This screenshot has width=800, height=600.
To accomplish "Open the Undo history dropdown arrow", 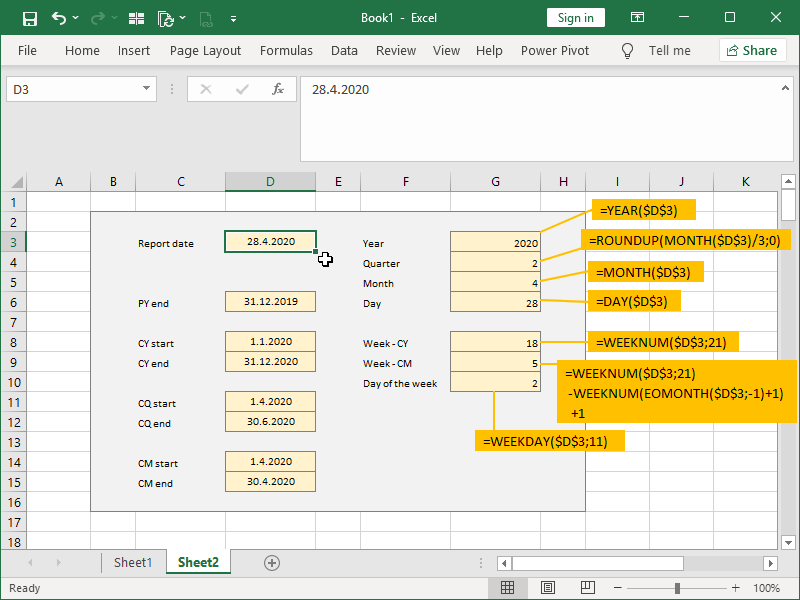I will tap(76, 18).
